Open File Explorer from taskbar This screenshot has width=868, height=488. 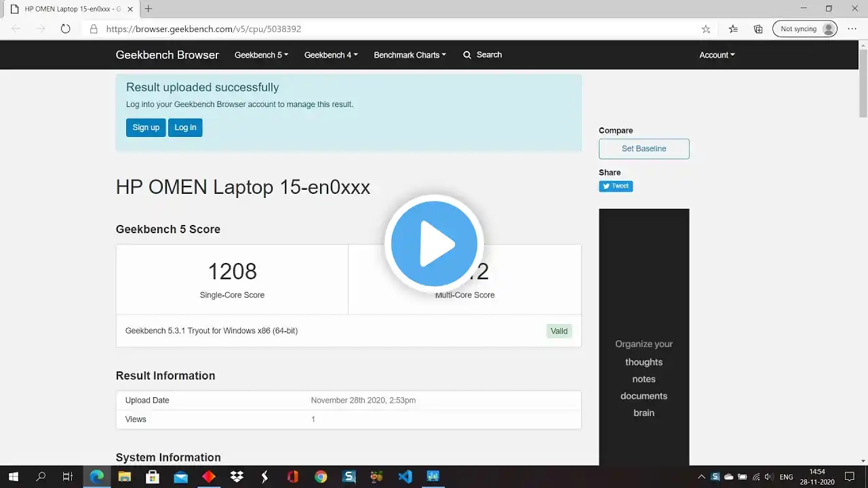click(x=125, y=476)
